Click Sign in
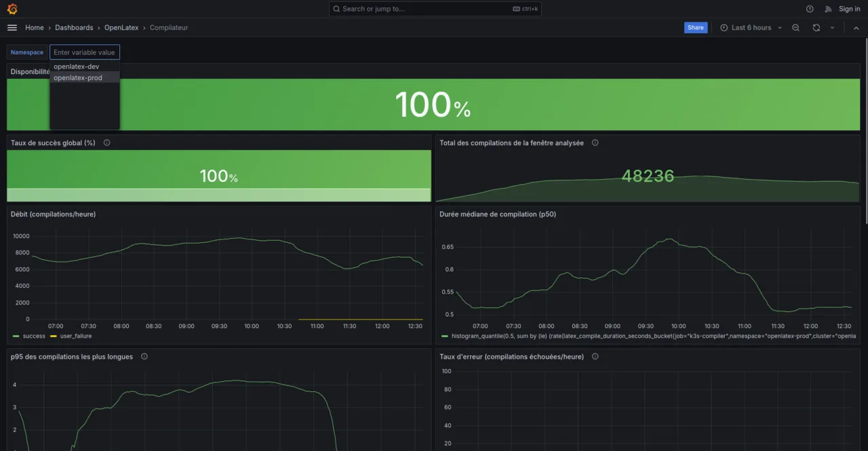The height and width of the screenshot is (451, 868). [x=850, y=9]
